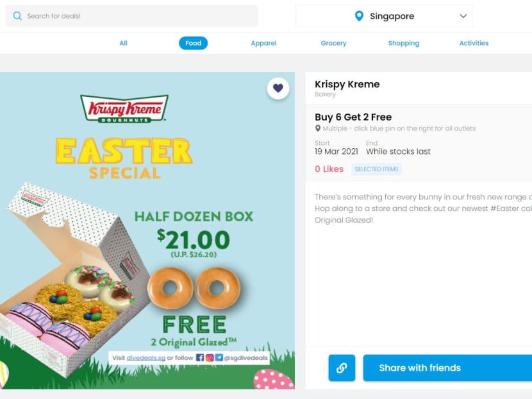The width and height of the screenshot is (532, 399).
Task: Switch to the Grocery category
Action: click(x=333, y=43)
